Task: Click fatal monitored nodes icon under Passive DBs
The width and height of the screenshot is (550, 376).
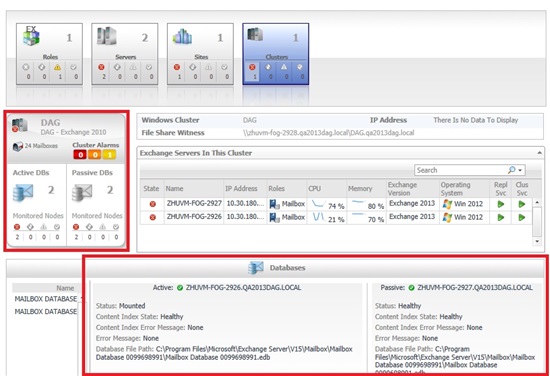Action: pos(76,227)
